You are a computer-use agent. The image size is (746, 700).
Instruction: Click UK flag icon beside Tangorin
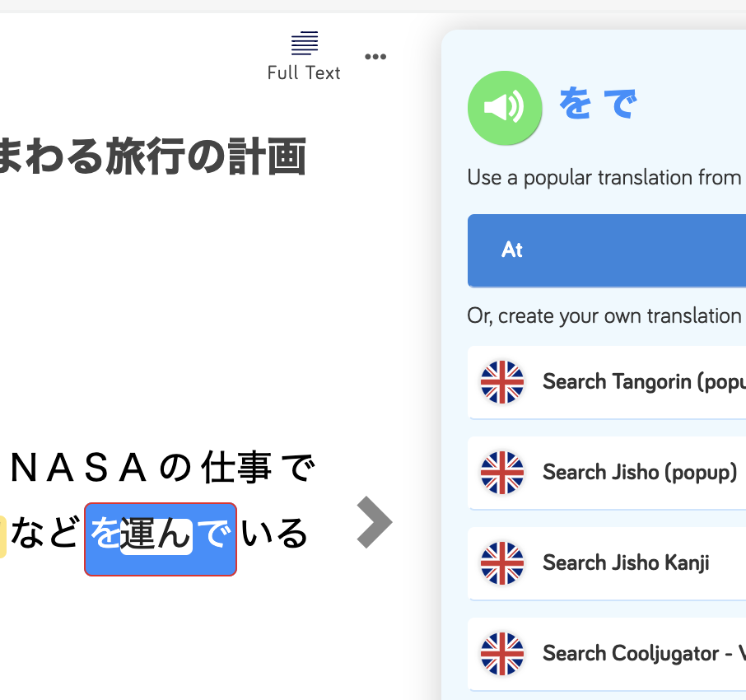[502, 382]
